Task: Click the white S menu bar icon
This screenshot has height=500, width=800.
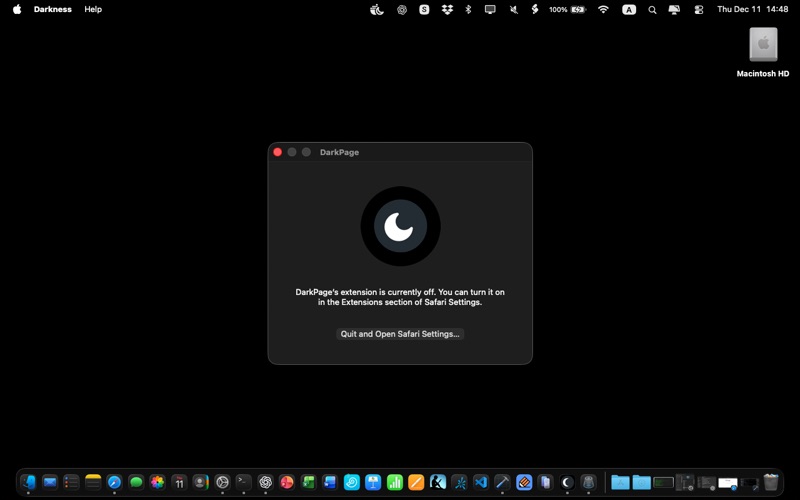Action: (424, 9)
